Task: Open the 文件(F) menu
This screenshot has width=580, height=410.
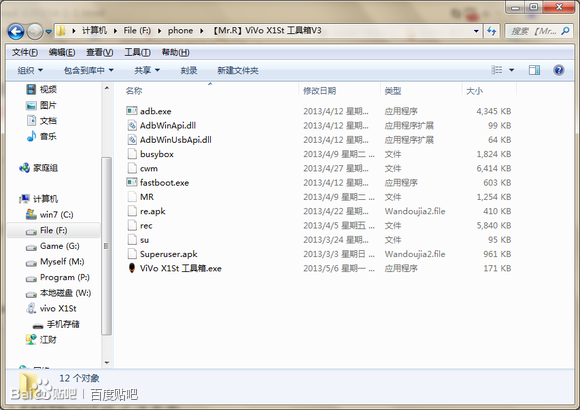Action: pyautogui.click(x=25, y=53)
